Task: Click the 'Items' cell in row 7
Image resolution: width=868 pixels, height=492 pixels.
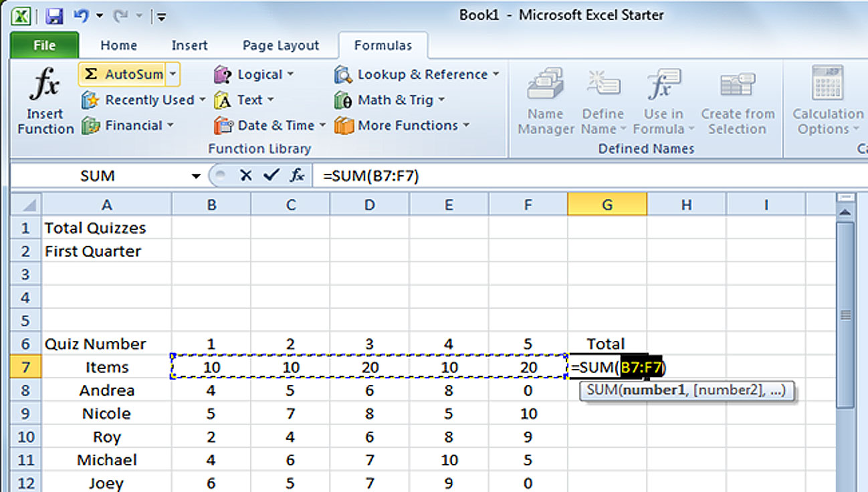Action: [x=106, y=367]
